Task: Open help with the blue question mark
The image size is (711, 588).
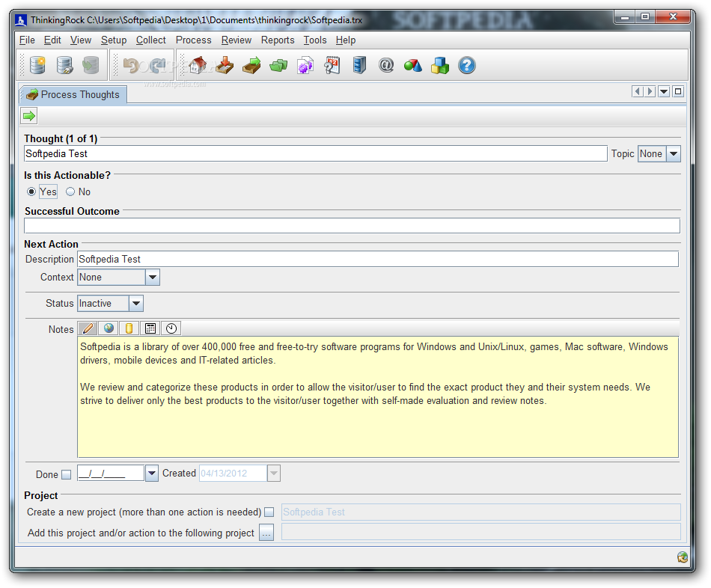Action: point(466,65)
